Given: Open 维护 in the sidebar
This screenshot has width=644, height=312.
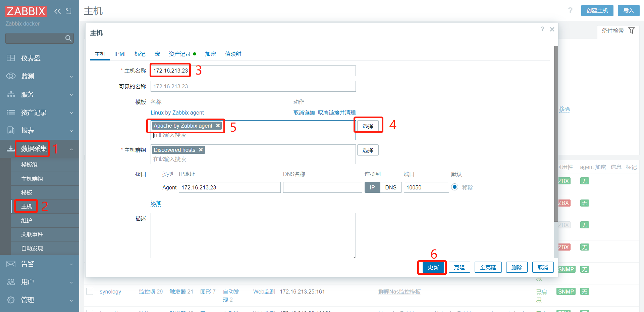Looking at the screenshot, I should 27,220.
